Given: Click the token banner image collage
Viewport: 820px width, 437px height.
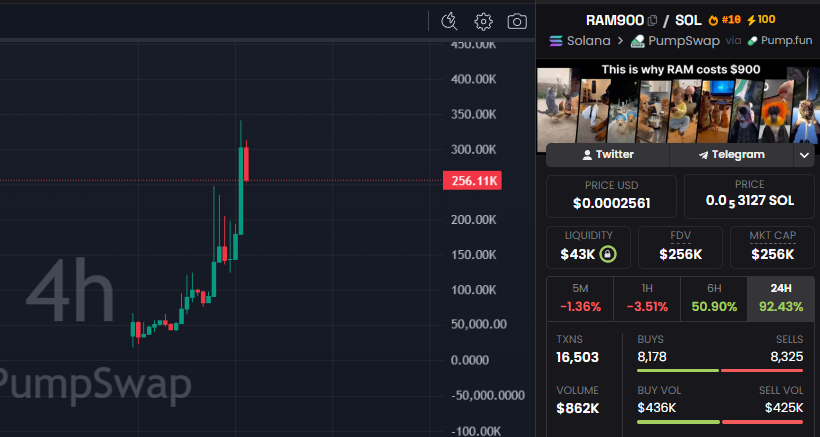Looking at the screenshot, I should (x=678, y=105).
